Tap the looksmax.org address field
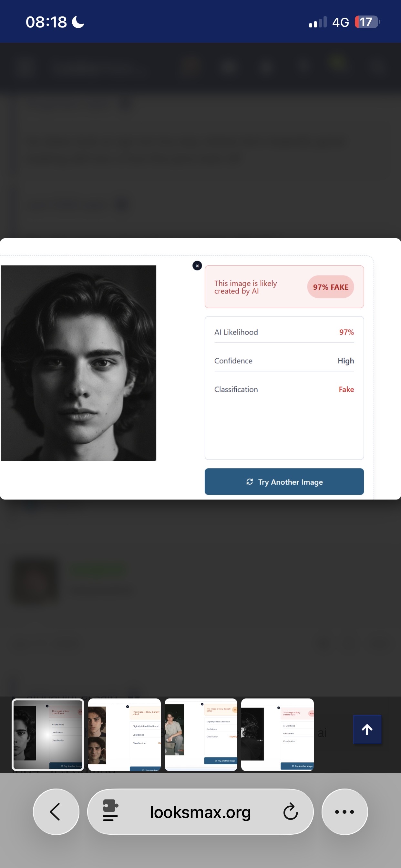Screen dimensions: 401x868 click(200, 811)
